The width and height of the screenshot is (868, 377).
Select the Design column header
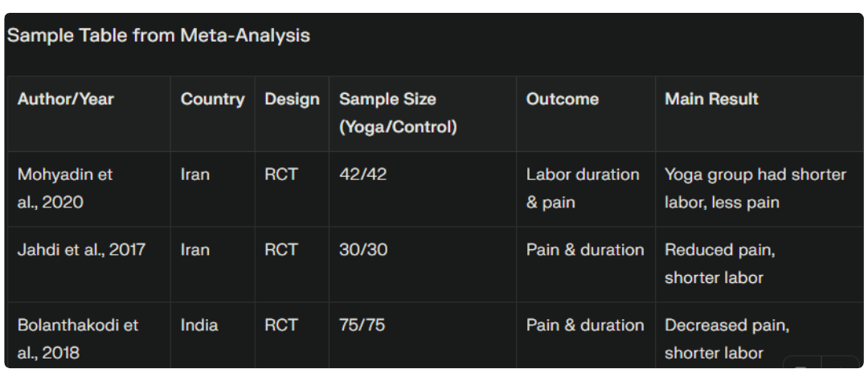[292, 100]
